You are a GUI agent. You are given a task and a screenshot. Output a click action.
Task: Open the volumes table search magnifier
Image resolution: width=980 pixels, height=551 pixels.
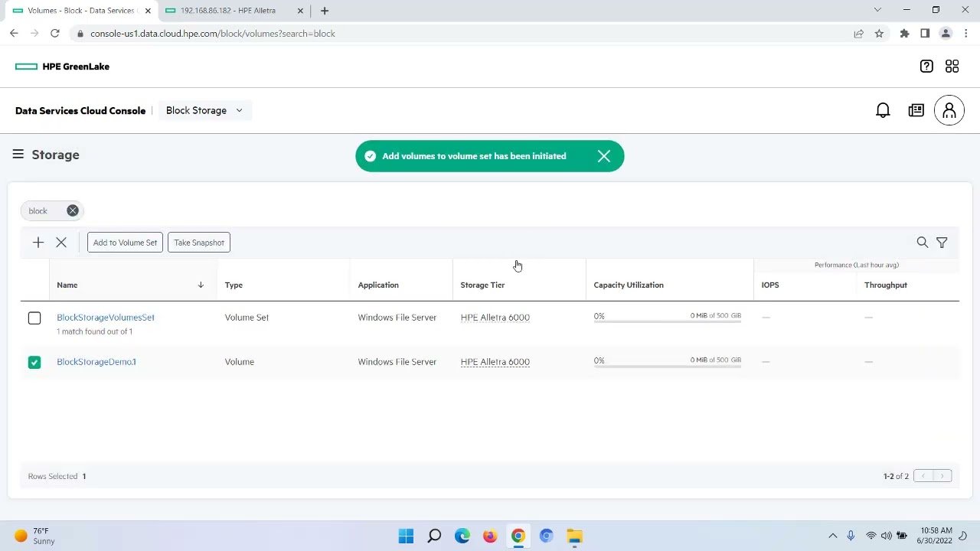tap(923, 243)
